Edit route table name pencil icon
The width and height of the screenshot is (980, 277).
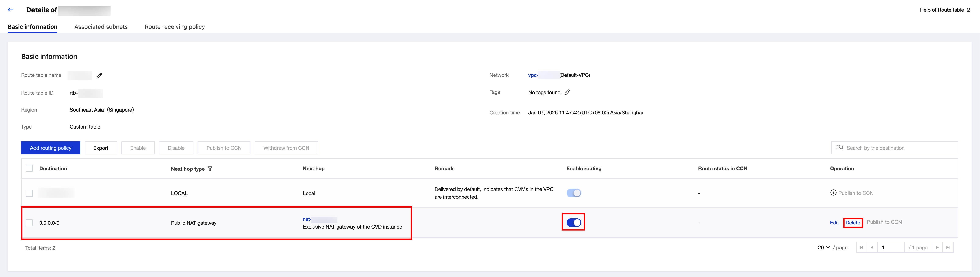99,75
